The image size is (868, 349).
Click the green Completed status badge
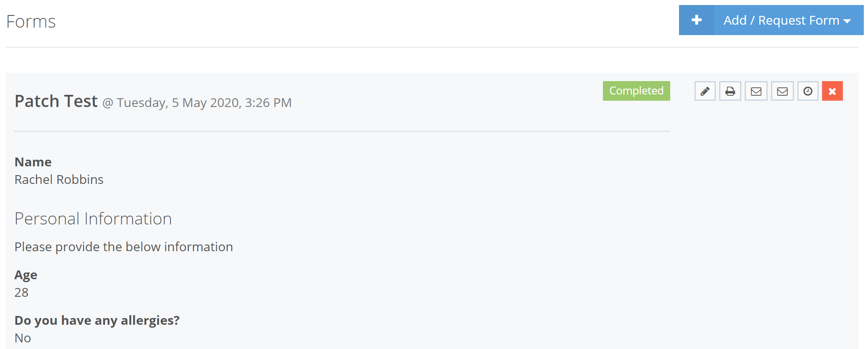pos(636,90)
